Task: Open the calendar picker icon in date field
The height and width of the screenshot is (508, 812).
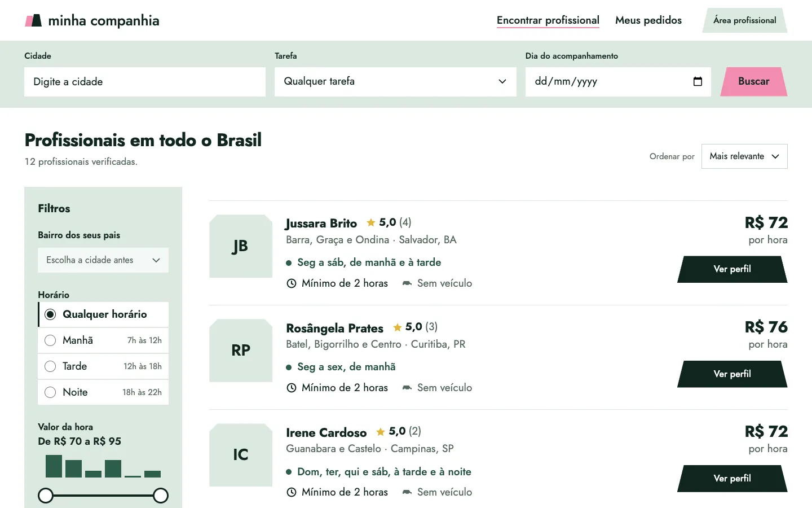Action: tap(698, 81)
